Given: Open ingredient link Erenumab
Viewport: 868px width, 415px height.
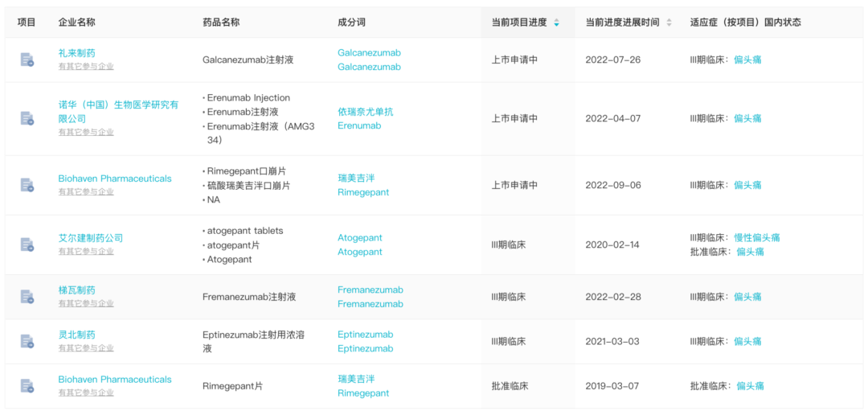Looking at the screenshot, I should tap(359, 125).
